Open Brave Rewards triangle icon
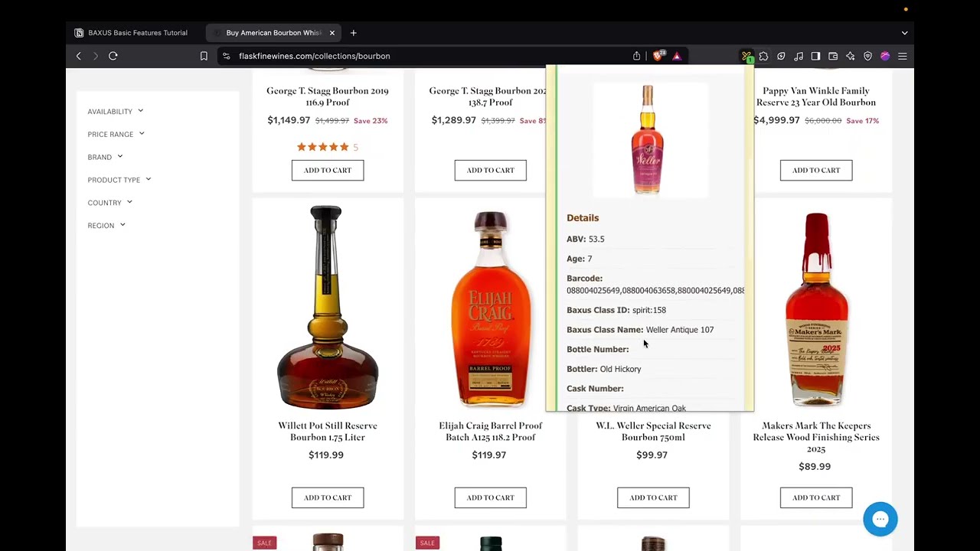Screen dimensions: 980x551 (x=677, y=56)
